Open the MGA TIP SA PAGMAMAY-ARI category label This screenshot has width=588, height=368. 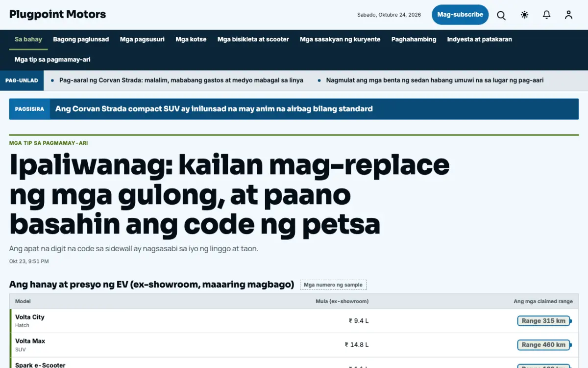(x=49, y=143)
